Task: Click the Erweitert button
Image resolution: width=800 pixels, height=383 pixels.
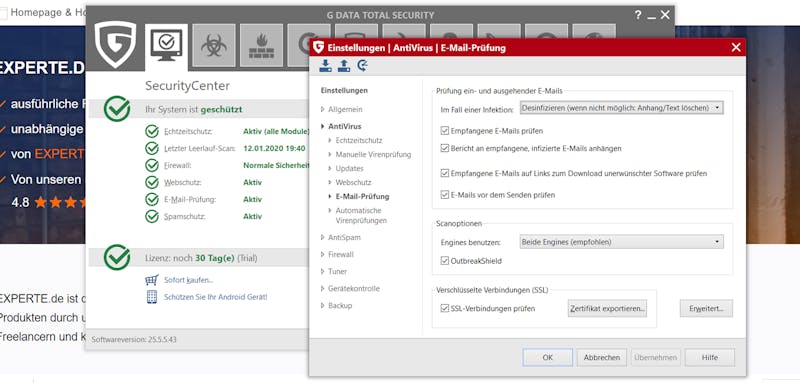Action: 706,308
